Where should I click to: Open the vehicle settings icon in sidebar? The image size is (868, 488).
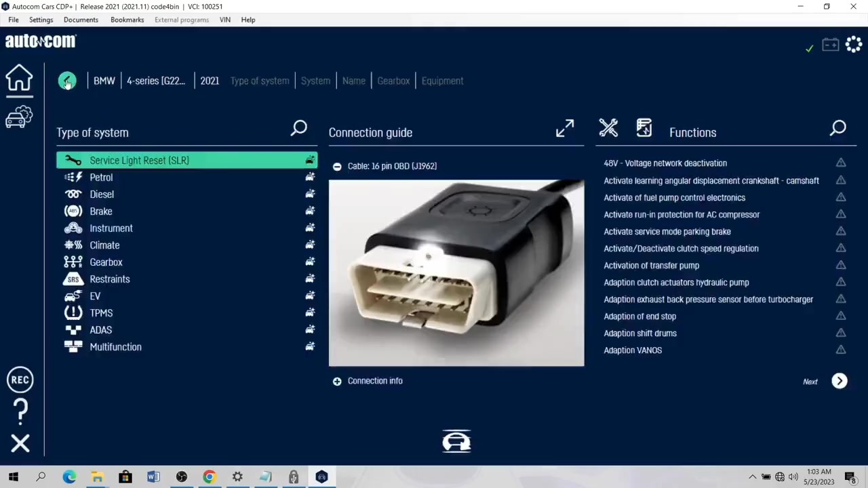[20, 117]
